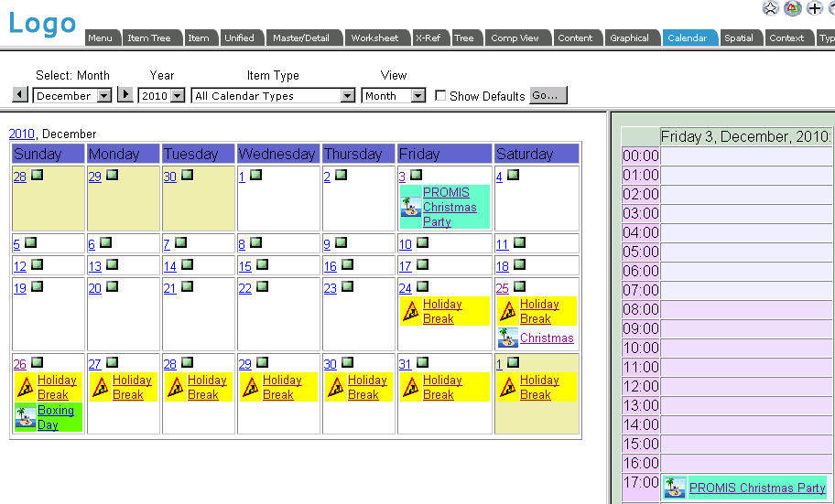Enable the Show Defaults checkbox
This screenshot has width=835, height=504.
[x=441, y=95]
